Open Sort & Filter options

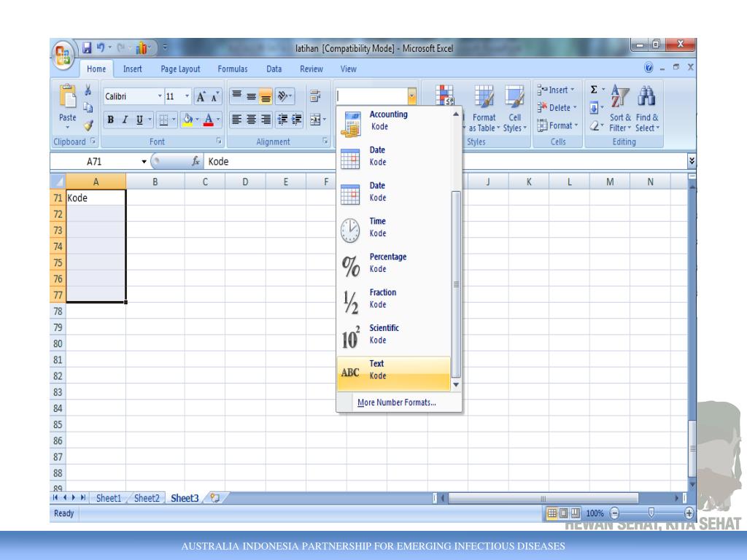620,109
